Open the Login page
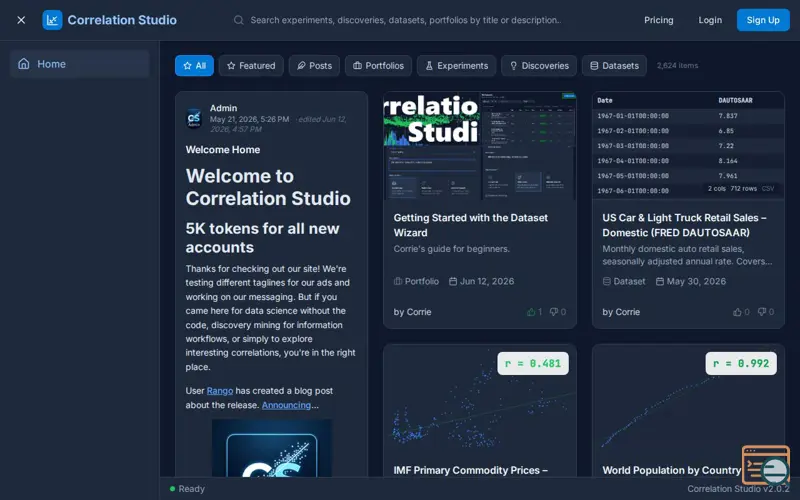The width and height of the screenshot is (800, 500). click(710, 20)
